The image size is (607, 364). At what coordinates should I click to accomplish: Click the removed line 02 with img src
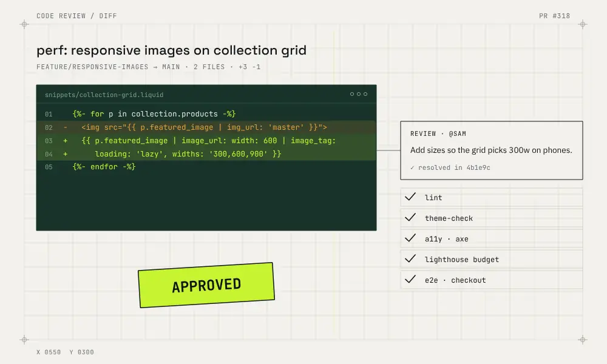(206, 127)
